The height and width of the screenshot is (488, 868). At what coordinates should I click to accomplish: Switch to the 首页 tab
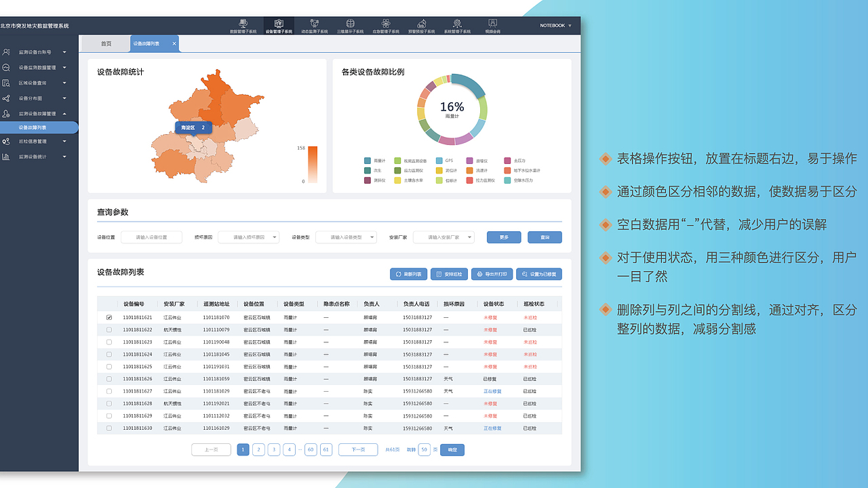point(107,43)
